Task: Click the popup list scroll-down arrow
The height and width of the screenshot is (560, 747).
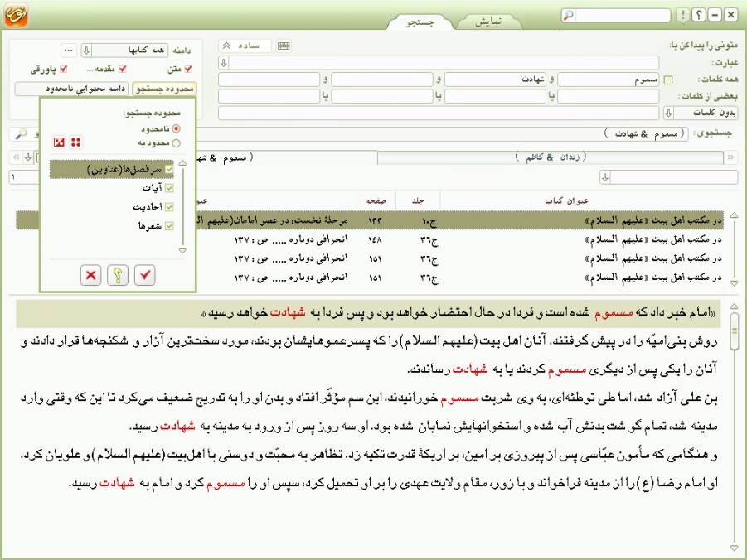Action: coord(182,250)
